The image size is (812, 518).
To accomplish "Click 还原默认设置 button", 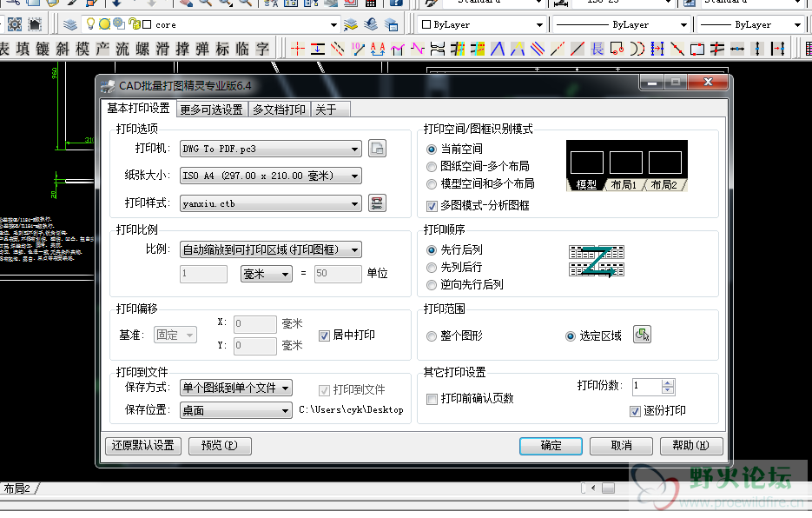I will (x=143, y=446).
